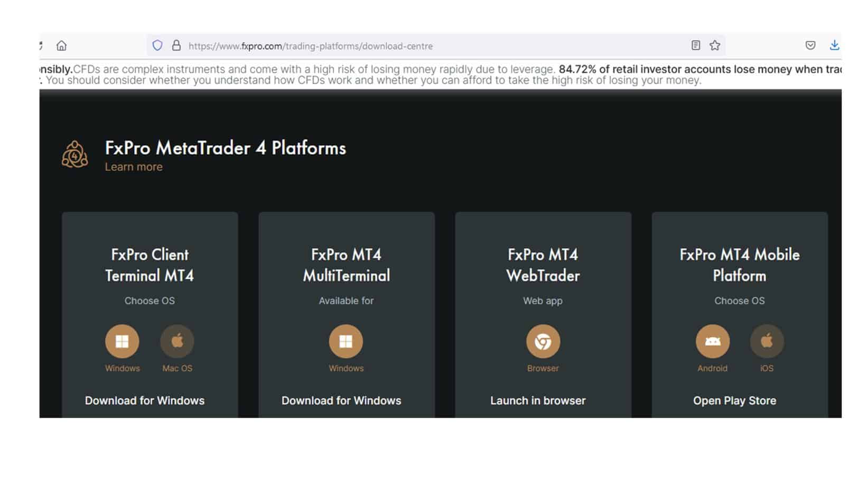Click the browser home icon
The height and width of the screenshot is (488, 868).
click(62, 46)
